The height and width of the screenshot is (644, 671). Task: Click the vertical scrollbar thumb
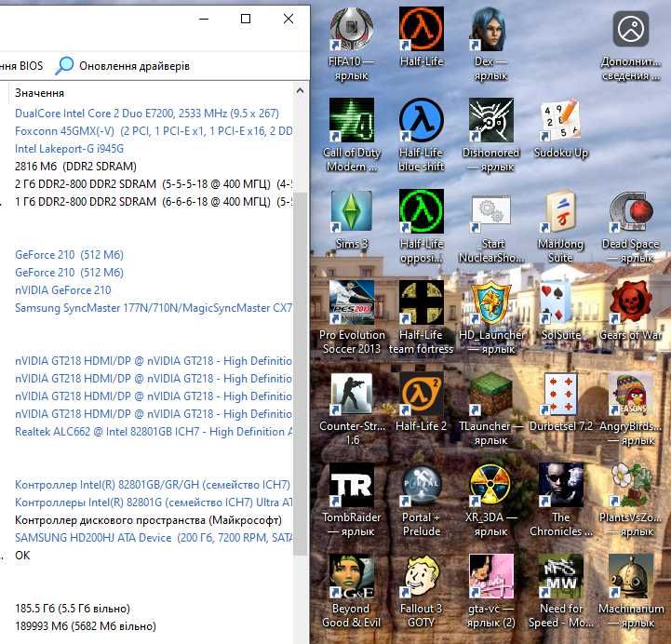point(302,373)
